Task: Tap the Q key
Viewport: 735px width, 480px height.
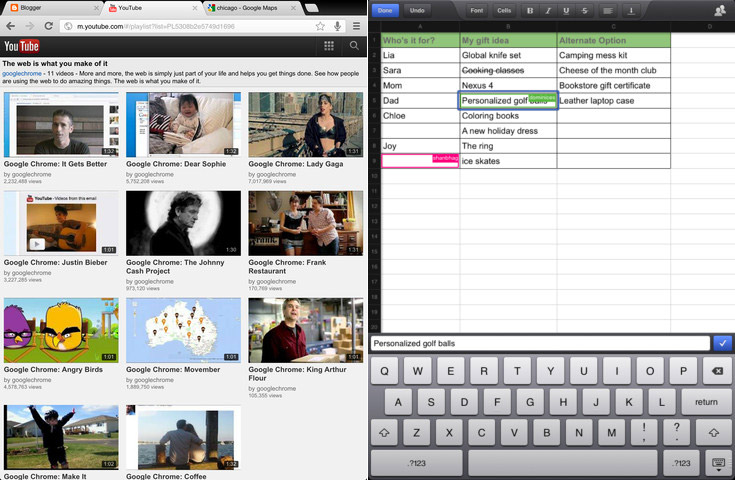Action: pyautogui.click(x=384, y=371)
